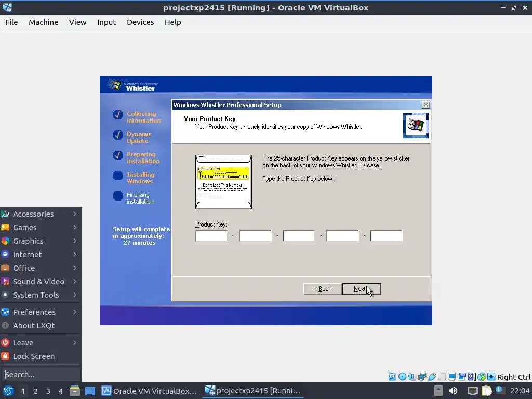Click the Dynamic Update checkmark
532x399 pixels.
point(118,135)
